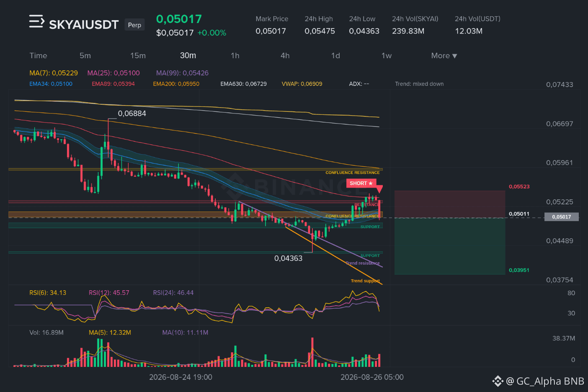Click the +0.00% change value

(211, 33)
